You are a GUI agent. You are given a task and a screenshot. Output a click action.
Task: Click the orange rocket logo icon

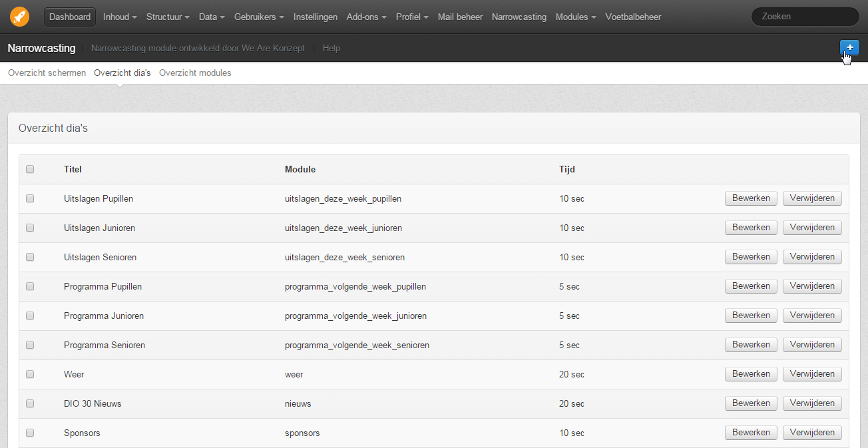click(x=19, y=17)
